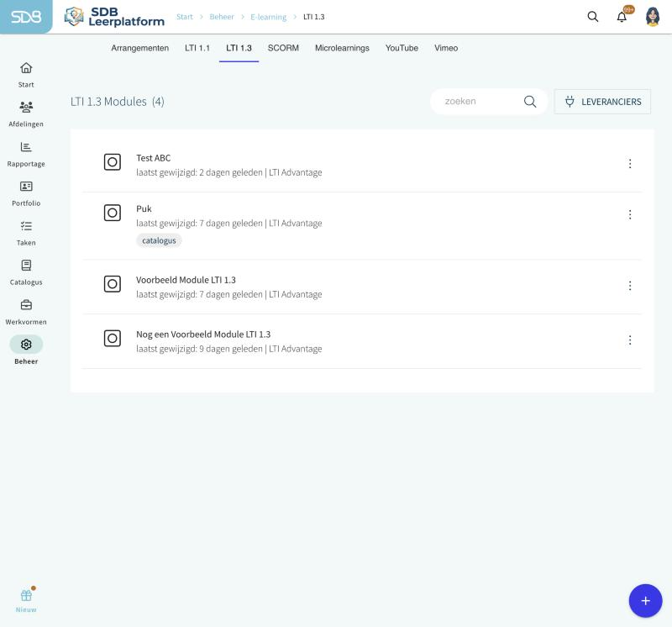This screenshot has width=672, height=627.
Task: Open Voorbeeld Module LTI 1.3 title
Action: click(186, 280)
